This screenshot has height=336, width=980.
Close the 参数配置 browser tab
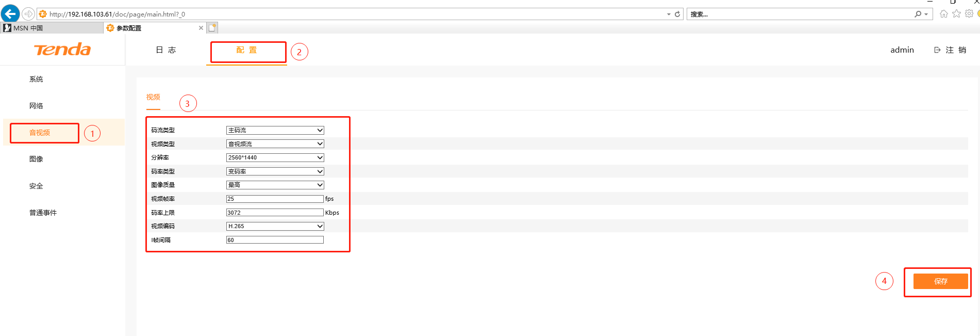point(201,28)
